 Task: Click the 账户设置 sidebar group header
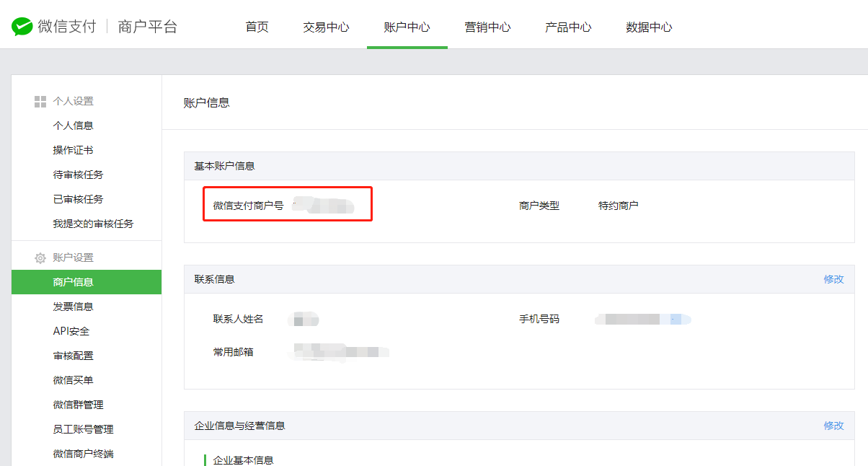click(73, 258)
